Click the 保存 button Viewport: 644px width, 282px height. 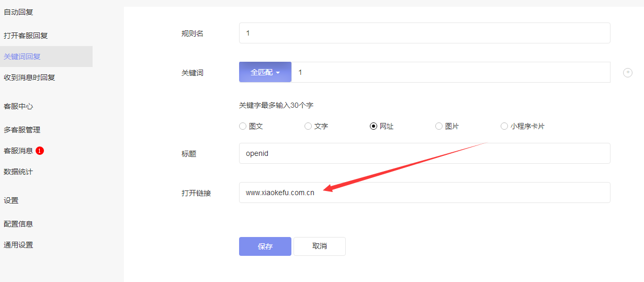(265, 246)
